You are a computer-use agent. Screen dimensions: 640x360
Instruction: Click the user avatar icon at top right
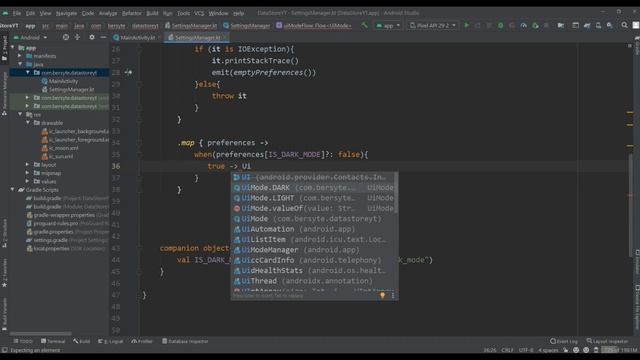pyautogui.click(x=636, y=25)
